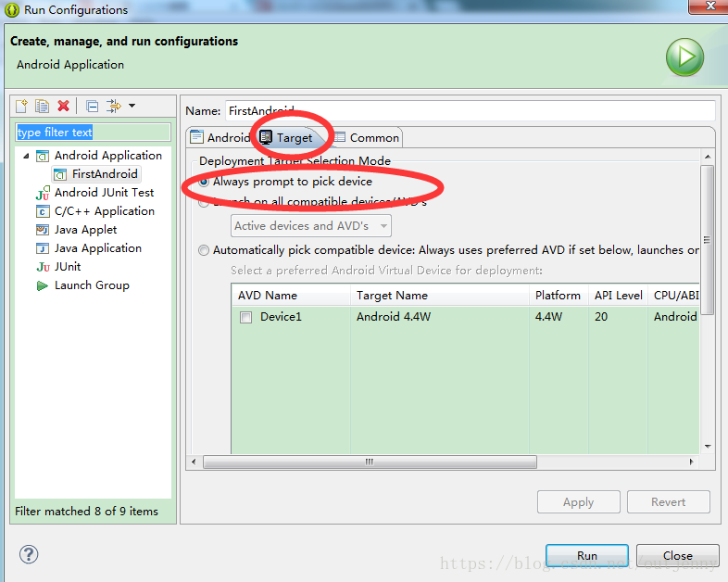Click the Name input field

pos(471,110)
